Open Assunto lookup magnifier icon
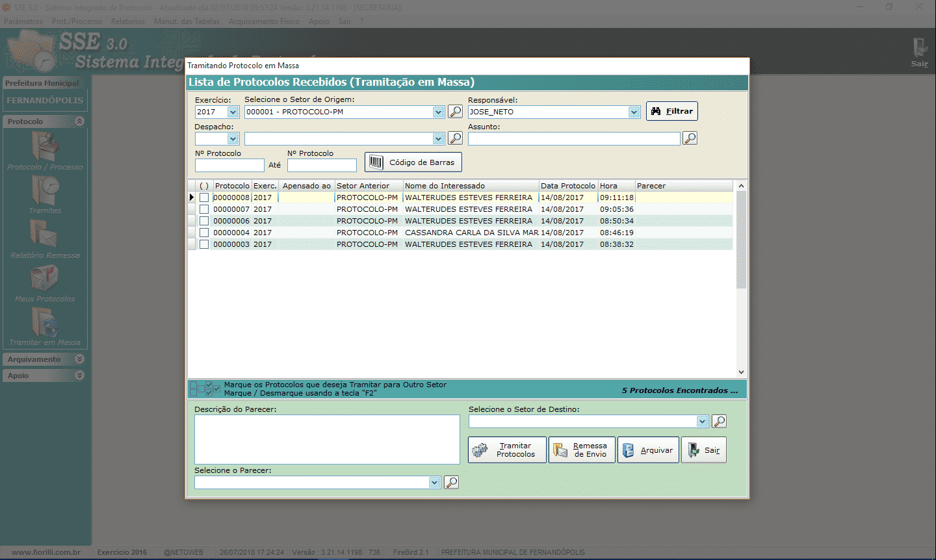The width and height of the screenshot is (936, 560). tap(690, 138)
